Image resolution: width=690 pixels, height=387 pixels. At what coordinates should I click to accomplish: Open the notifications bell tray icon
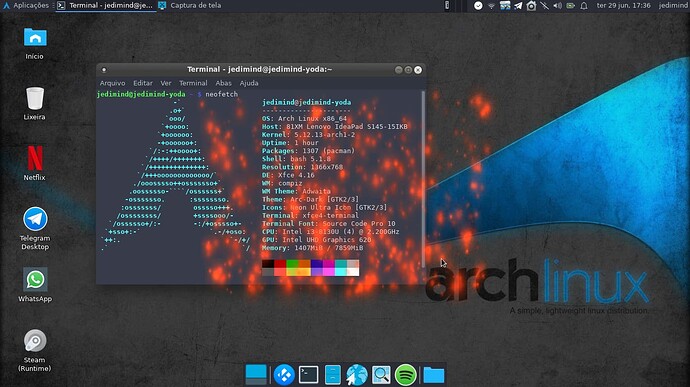[x=584, y=6]
